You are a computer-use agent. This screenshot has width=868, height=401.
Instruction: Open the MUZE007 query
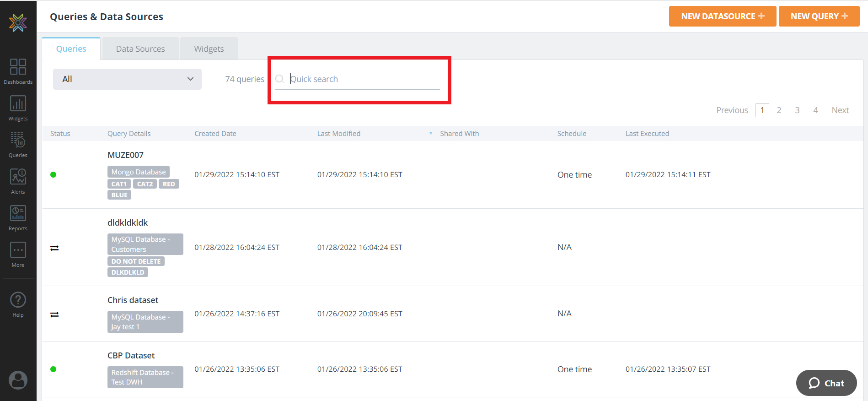pyautogui.click(x=125, y=155)
